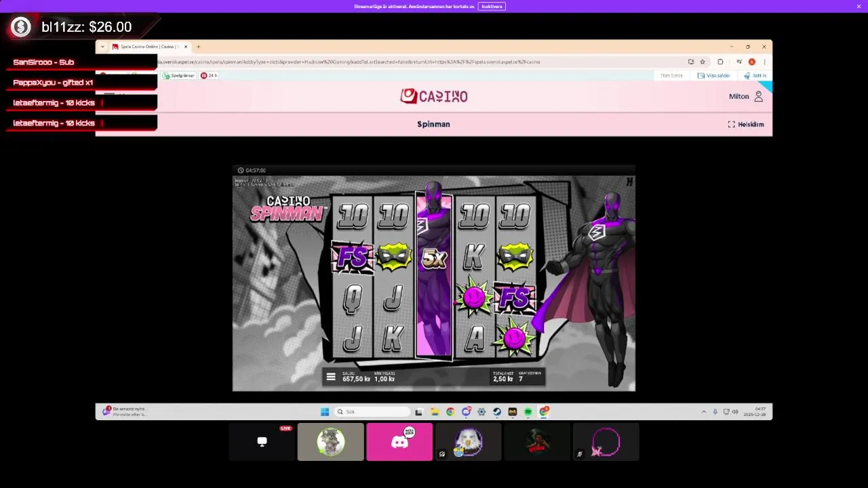Image resolution: width=868 pixels, height=488 pixels.
Task: Show hidden tray icons chevron
Action: click(x=704, y=411)
